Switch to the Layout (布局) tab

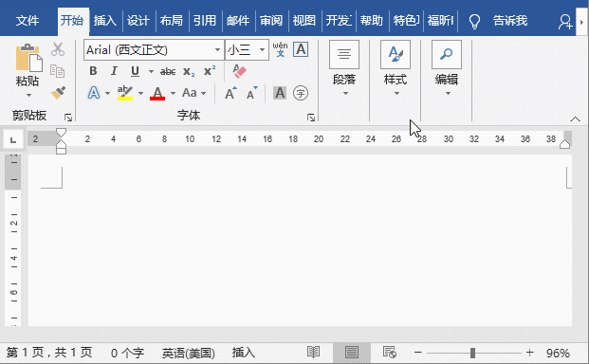pyautogui.click(x=172, y=20)
